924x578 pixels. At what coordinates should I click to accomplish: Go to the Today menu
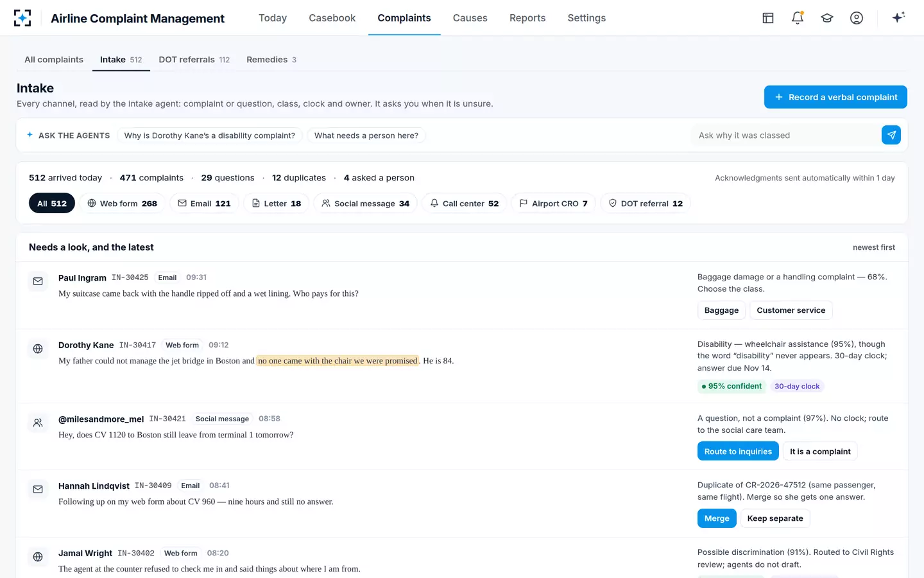pos(273,18)
